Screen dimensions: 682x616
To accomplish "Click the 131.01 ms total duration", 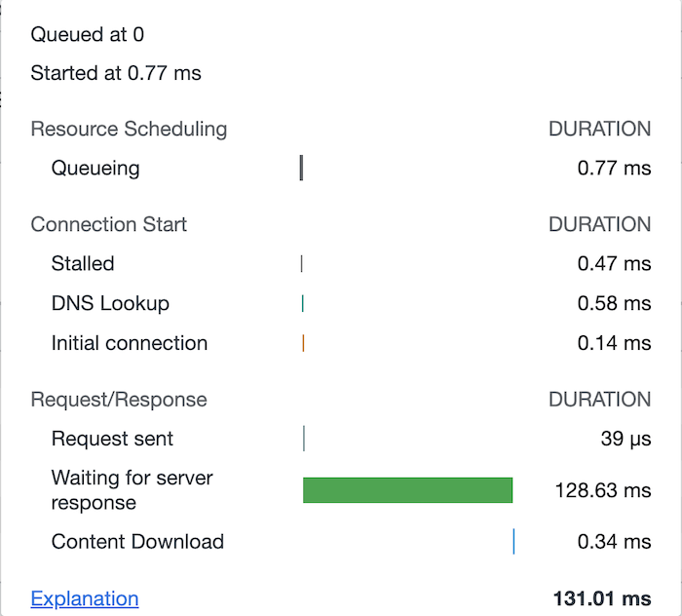I will tap(602, 598).
